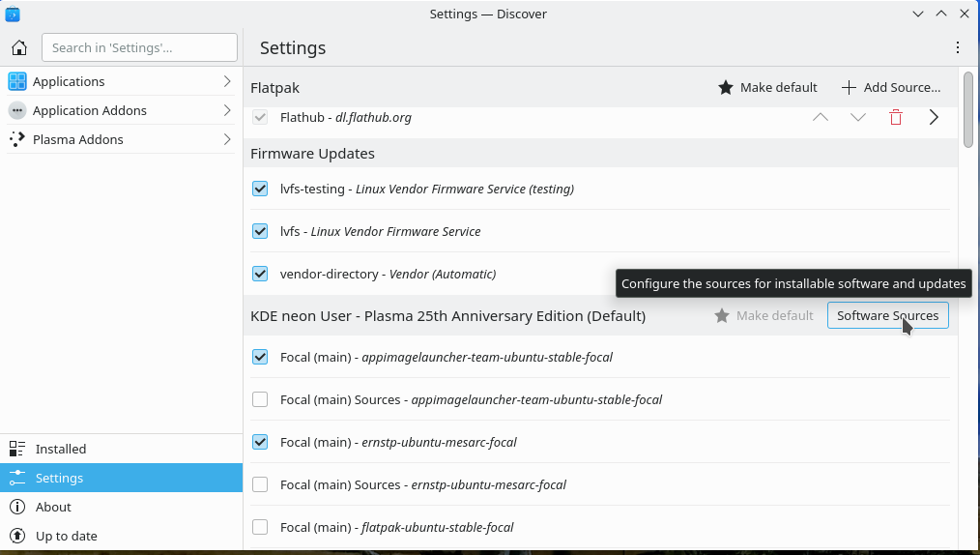
Task: Click the Add Source plus button
Action: click(890, 87)
